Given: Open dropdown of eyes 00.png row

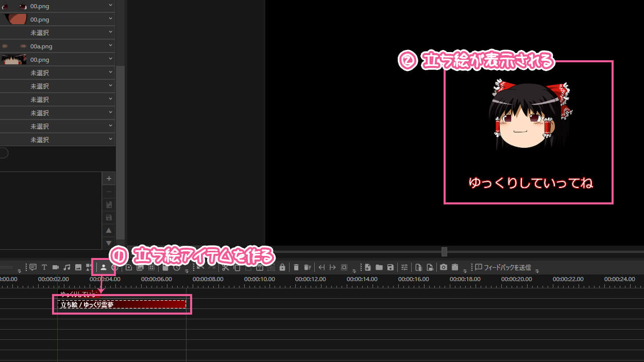Looking at the screenshot, I should coord(111,6).
